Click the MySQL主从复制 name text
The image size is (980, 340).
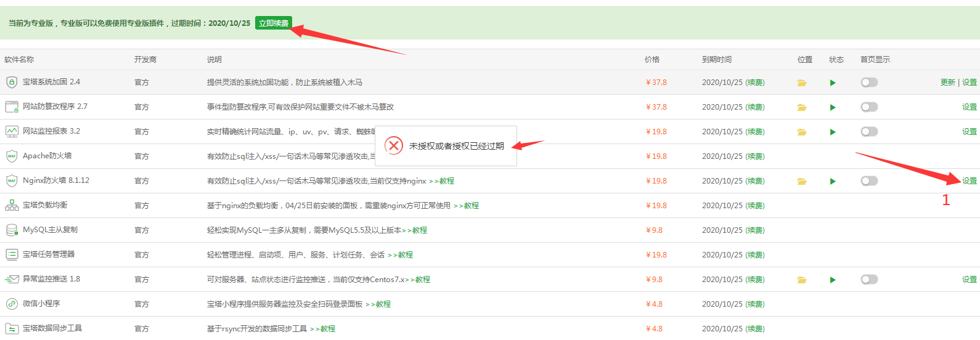click(50, 230)
